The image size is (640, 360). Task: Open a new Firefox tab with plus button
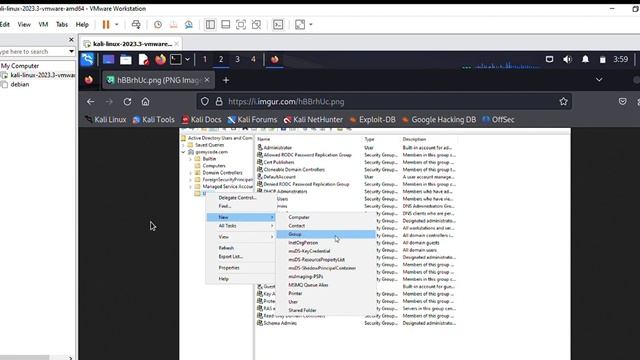click(x=226, y=80)
